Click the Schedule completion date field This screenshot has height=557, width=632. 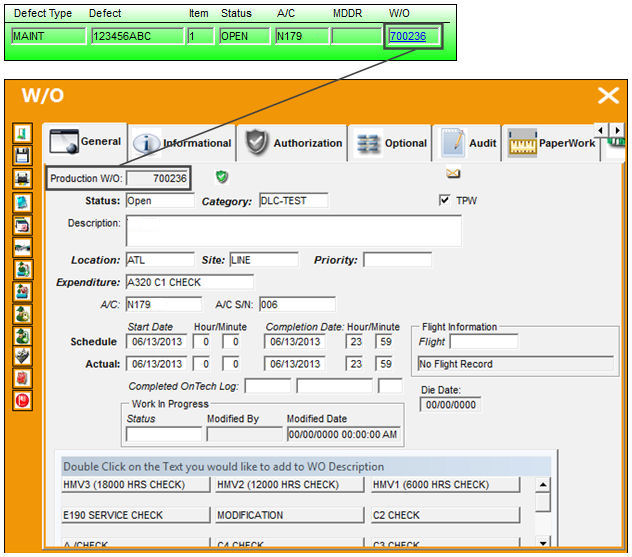[x=295, y=341]
